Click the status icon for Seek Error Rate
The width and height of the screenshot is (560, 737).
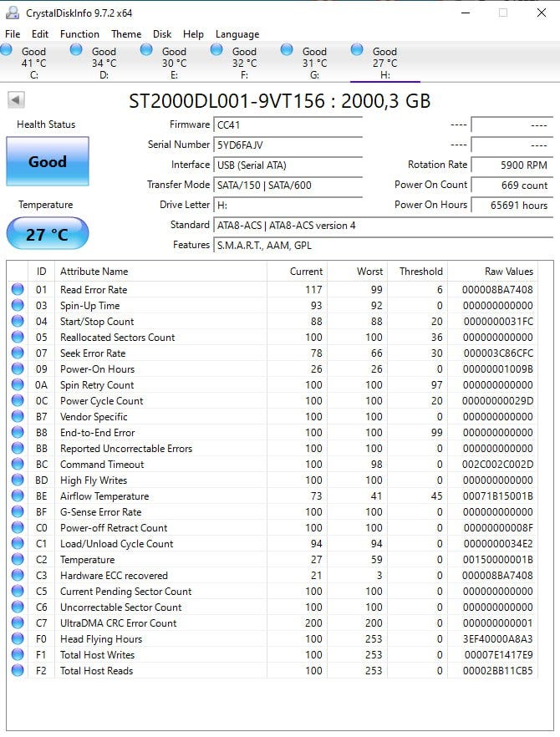18,353
